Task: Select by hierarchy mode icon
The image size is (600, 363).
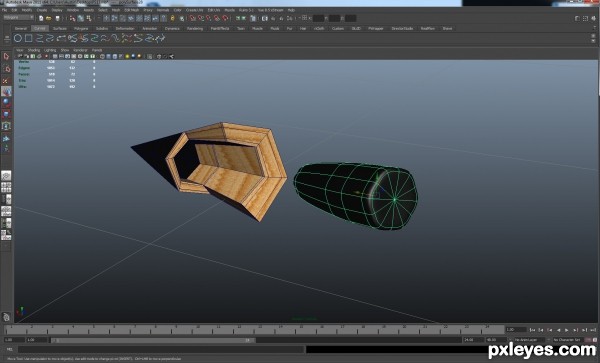Action: 72,18
